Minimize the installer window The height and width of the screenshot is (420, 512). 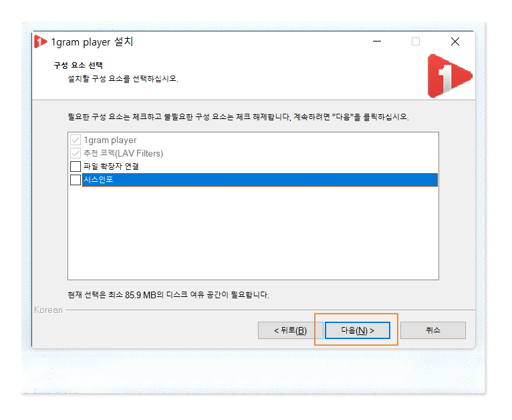377,41
